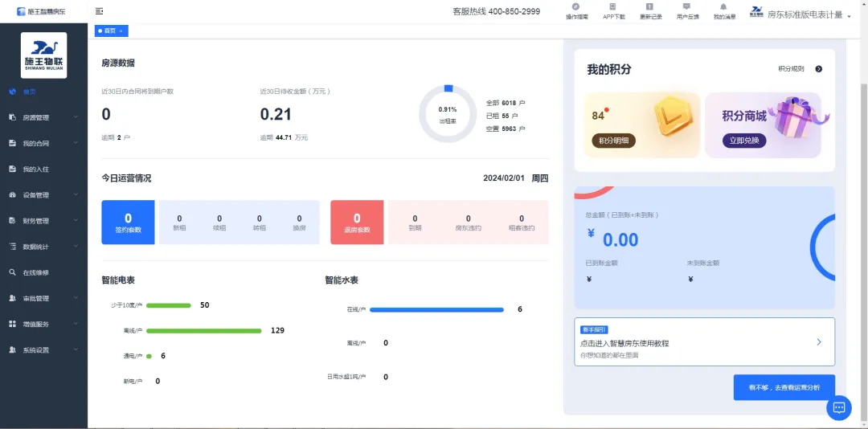This screenshot has height=429, width=868.
Task: Open the 在线维修 menu item
Action: pyautogui.click(x=43, y=272)
